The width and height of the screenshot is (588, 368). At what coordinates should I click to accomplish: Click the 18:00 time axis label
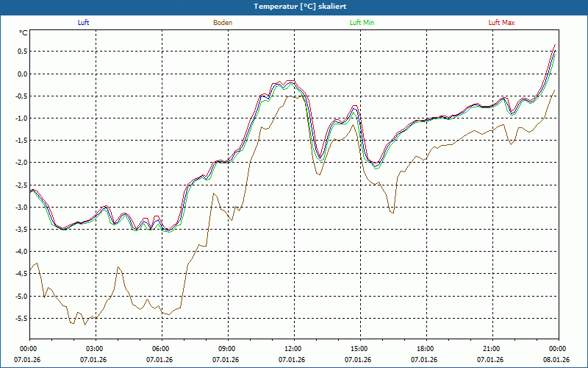point(426,349)
